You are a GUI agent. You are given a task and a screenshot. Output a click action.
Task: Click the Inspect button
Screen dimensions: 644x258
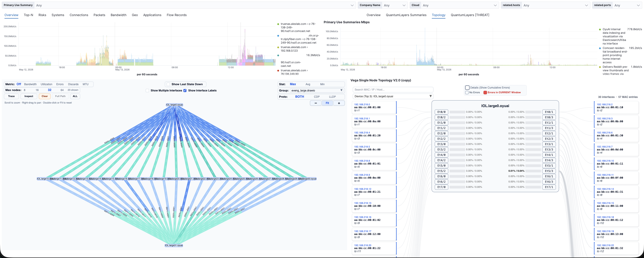(x=29, y=96)
